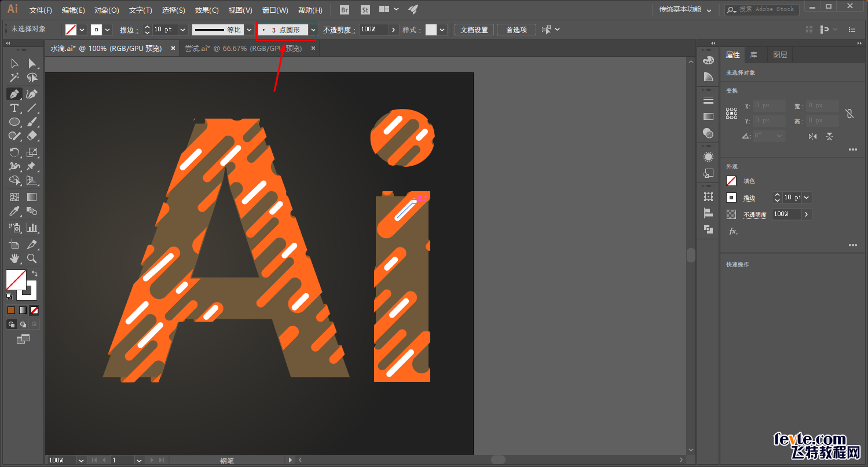The image size is (868, 467).
Task: Open the graphic style '样式' dropdown
Action: pyautogui.click(x=442, y=30)
